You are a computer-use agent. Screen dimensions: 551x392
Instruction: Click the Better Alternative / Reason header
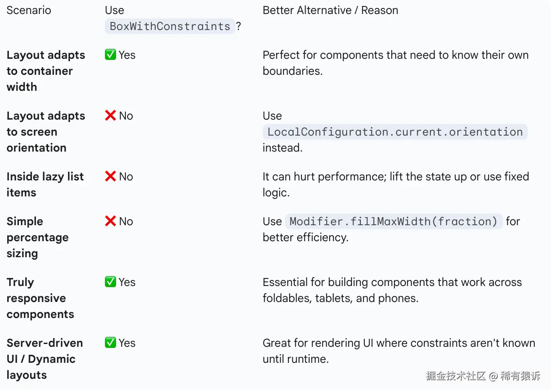(330, 10)
